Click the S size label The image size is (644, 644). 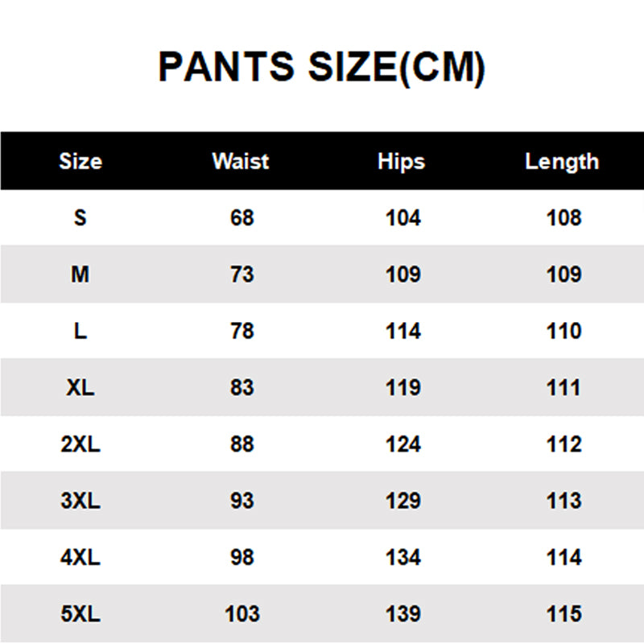[80, 217]
